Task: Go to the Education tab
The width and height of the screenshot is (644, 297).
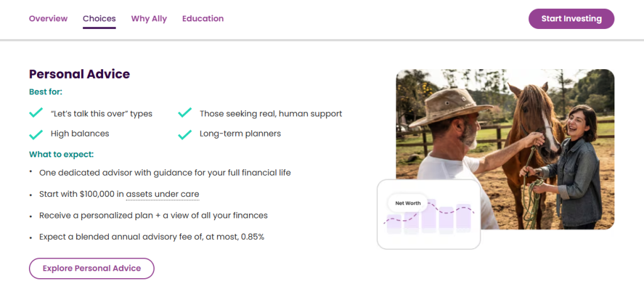Action: 203,19
